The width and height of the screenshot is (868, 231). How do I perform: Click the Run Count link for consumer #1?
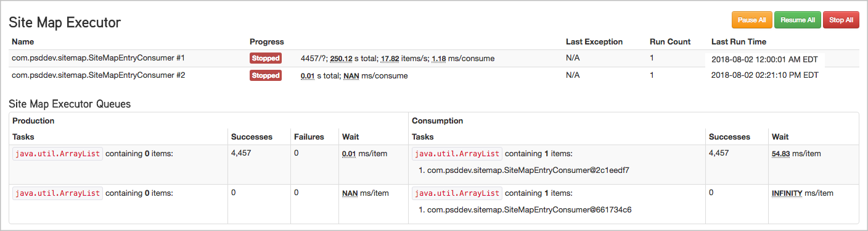point(652,58)
